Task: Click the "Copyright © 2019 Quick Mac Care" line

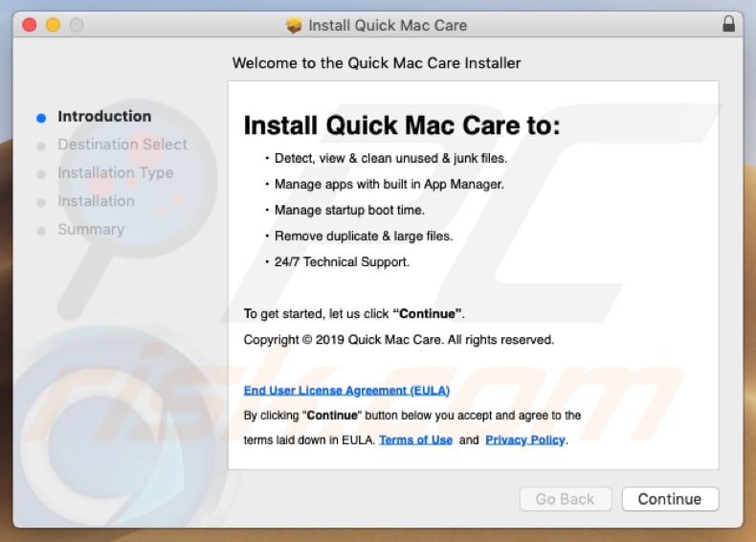Action: (399, 339)
